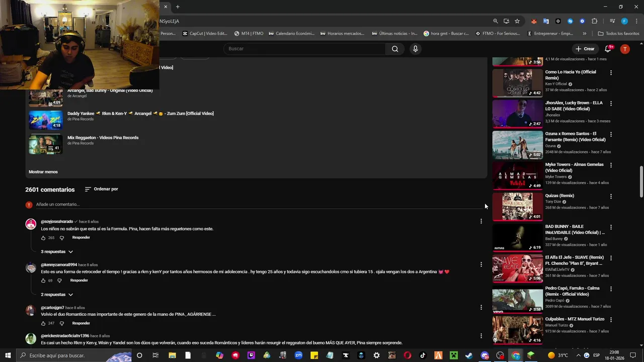Open Últimas noticias bookmark
Viewport: 644px width, 362px height.
point(394,34)
